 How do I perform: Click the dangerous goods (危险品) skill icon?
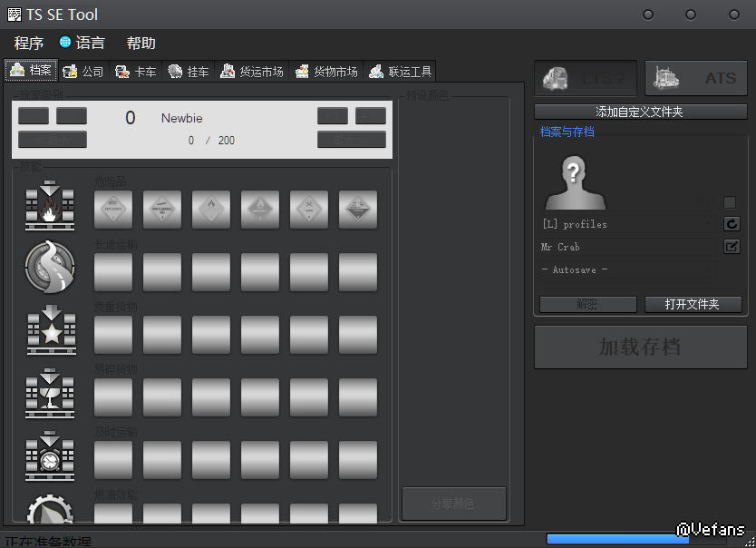click(x=51, y=205)
